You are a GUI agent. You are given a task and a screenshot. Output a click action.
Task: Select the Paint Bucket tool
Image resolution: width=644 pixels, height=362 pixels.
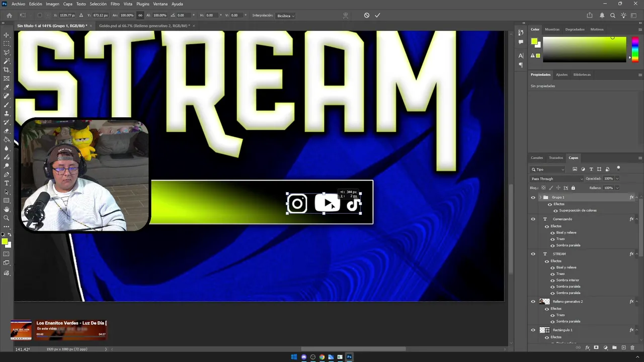pyautogui.click(x=7, y=139)
